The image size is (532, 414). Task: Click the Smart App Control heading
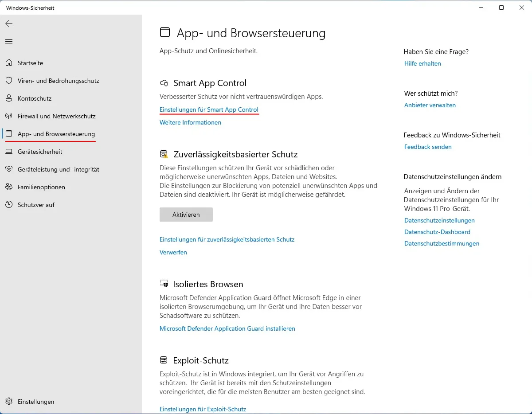pyautogui.click(x=210, y=83)
